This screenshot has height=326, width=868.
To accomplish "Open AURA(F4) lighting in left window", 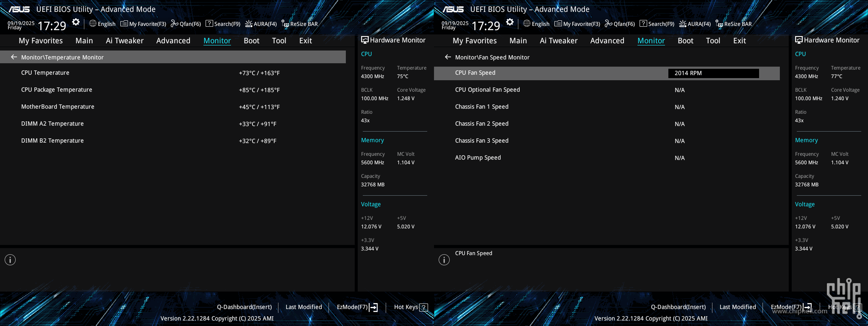I will coord(261,24).
